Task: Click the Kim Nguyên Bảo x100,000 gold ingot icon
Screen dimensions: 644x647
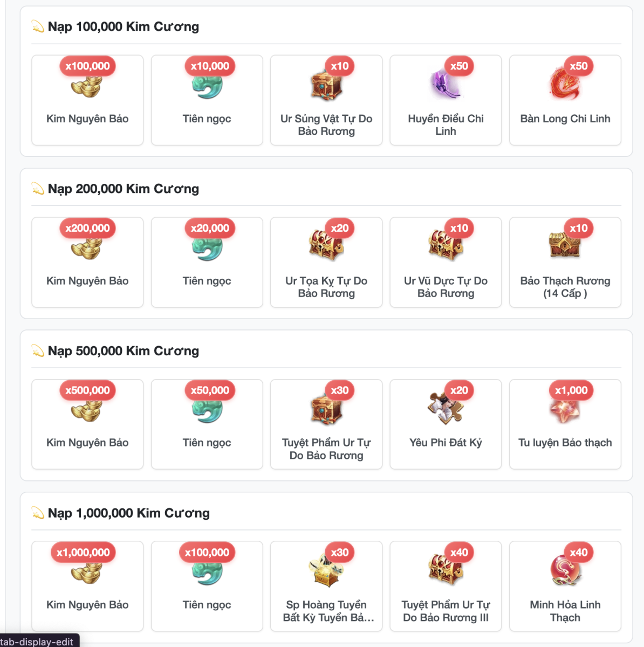Action: (x=87, y=86)
